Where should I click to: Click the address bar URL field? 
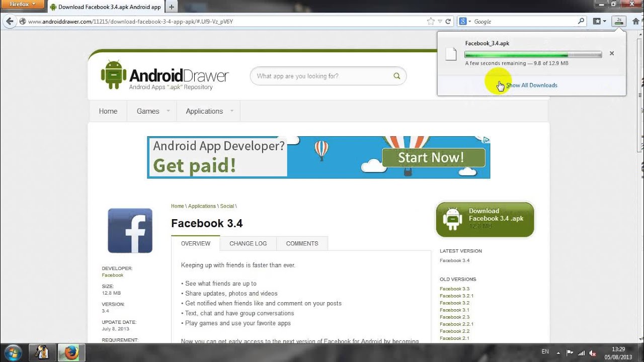221,22
